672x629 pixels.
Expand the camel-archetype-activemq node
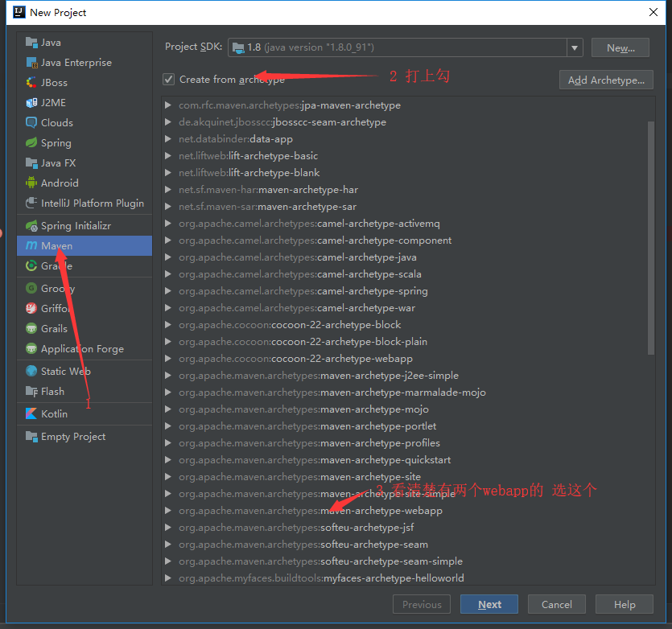(x=168, y=224)
